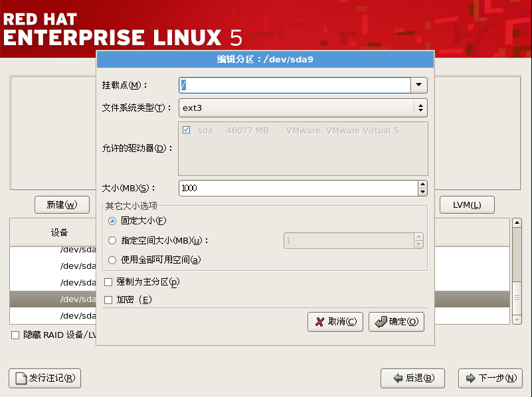Click the 设备 column header
The width and height of the screenshot is (532, 397).
[59, 232]
